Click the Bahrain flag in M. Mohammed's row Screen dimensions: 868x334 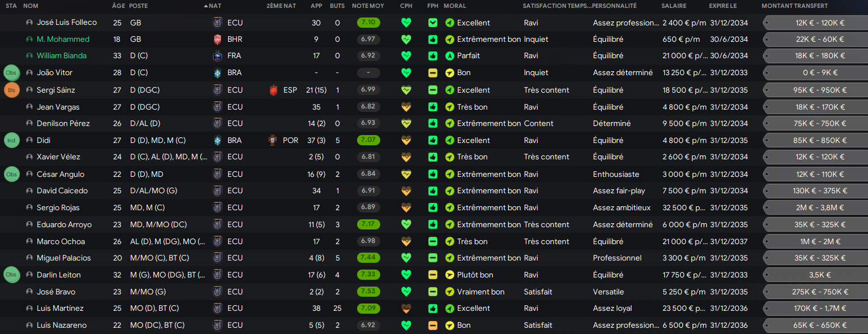pos(217,40)
